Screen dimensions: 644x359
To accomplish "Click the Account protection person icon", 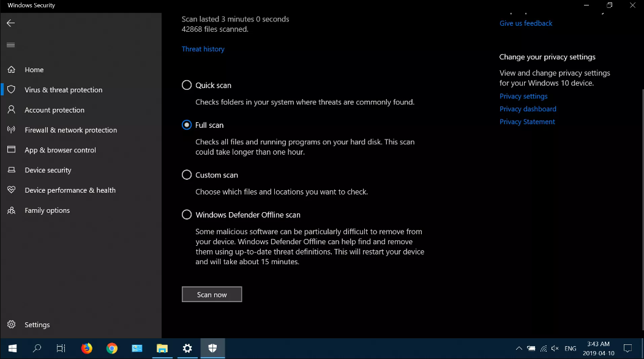I will (12, 109).
